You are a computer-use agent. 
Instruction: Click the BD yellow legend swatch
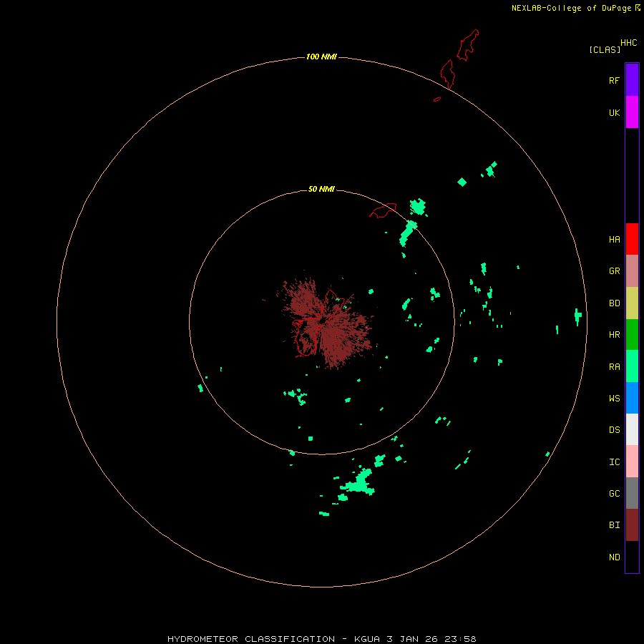point(632,303)
